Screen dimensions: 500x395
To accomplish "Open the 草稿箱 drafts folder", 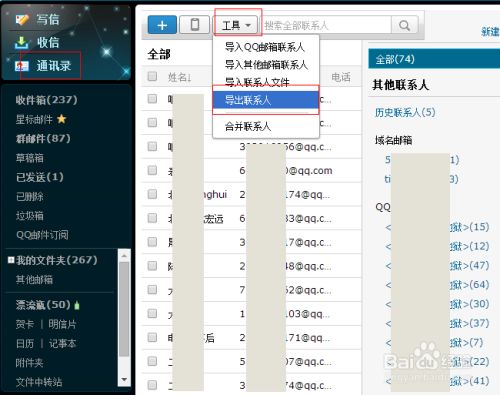I will tap(29, 158).
